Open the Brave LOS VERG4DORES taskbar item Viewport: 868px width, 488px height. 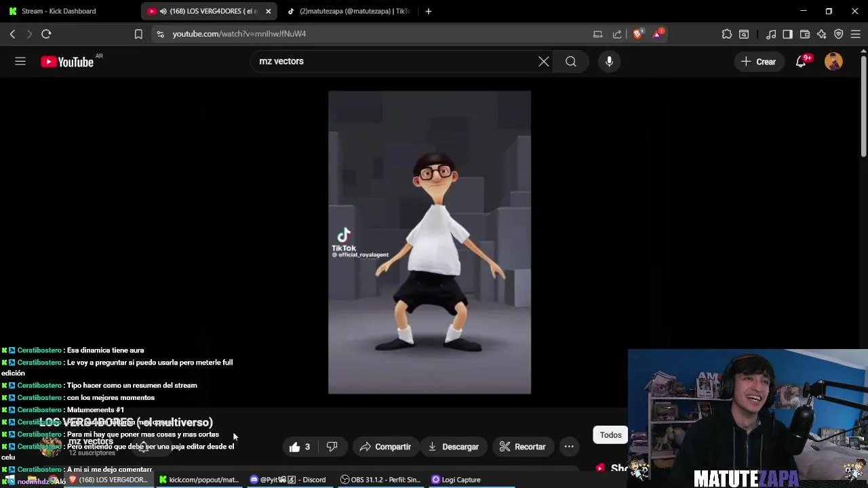pos(108,480)
